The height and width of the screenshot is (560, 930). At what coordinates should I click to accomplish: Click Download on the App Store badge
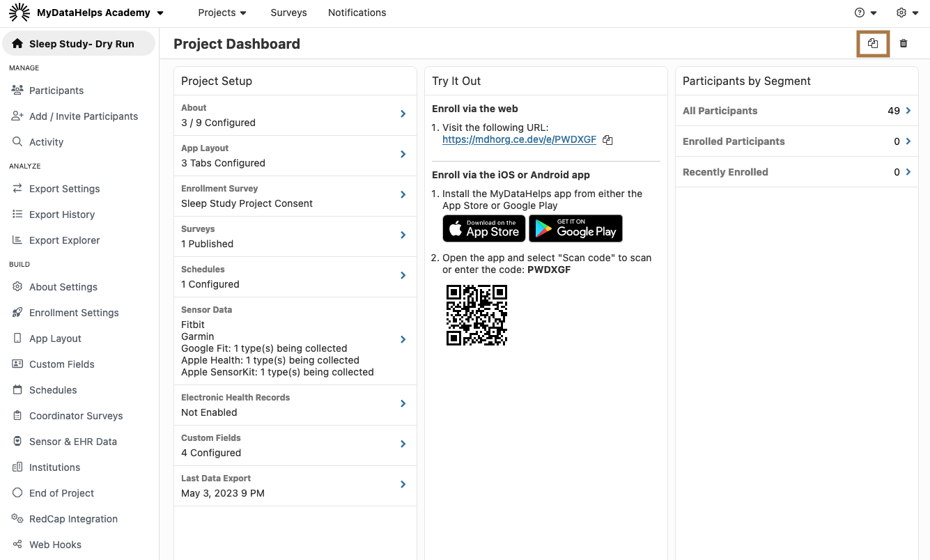point(484,228)
